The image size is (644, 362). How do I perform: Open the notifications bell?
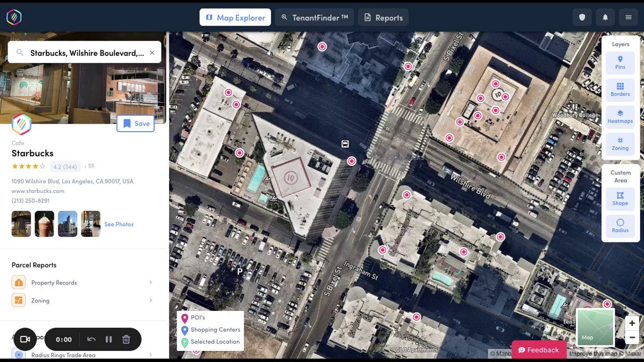(605, 17)
